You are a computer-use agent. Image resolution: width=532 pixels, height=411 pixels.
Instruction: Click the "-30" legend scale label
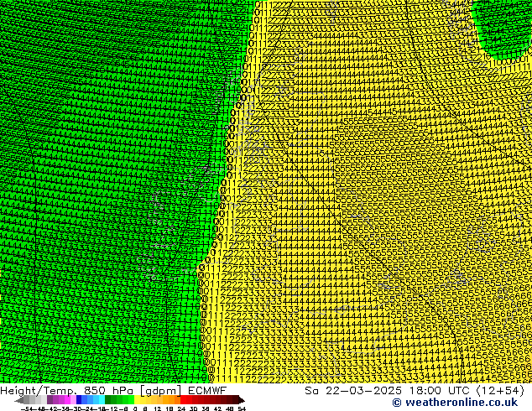[x=76, y=409]
